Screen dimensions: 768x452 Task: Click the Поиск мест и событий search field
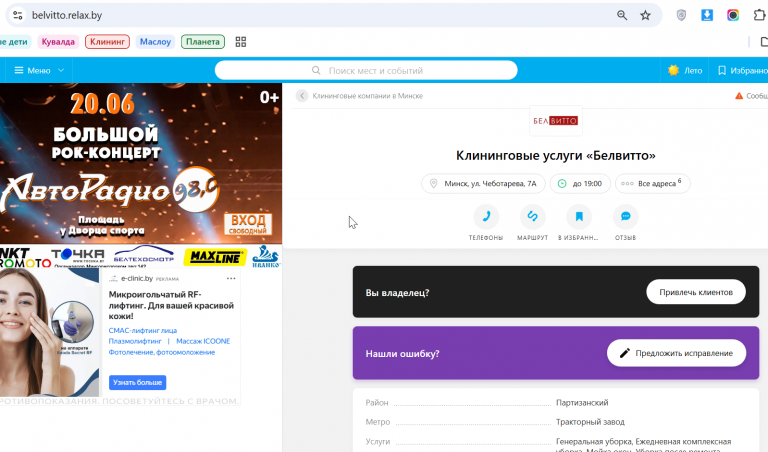(x=366, y=71)
